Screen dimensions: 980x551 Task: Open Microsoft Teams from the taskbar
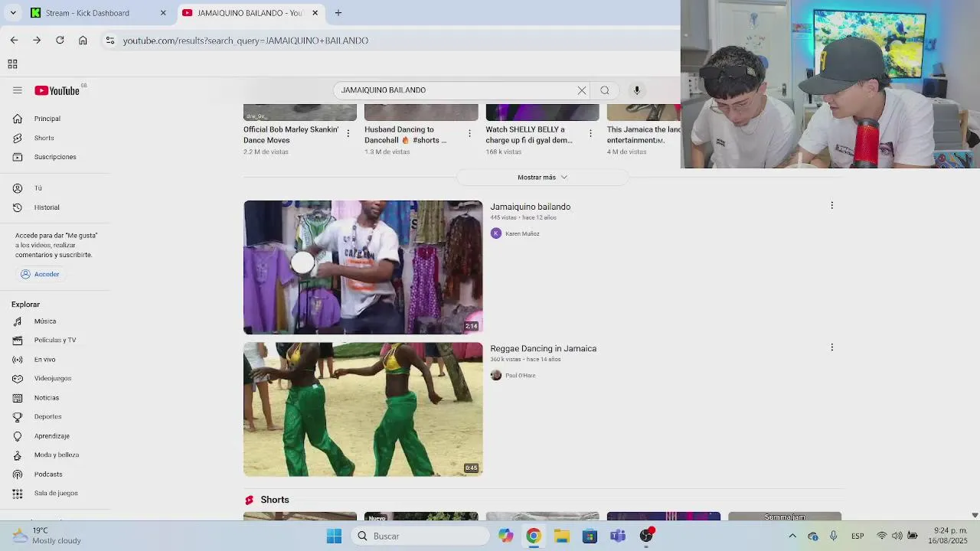click(x=618, y=536)
